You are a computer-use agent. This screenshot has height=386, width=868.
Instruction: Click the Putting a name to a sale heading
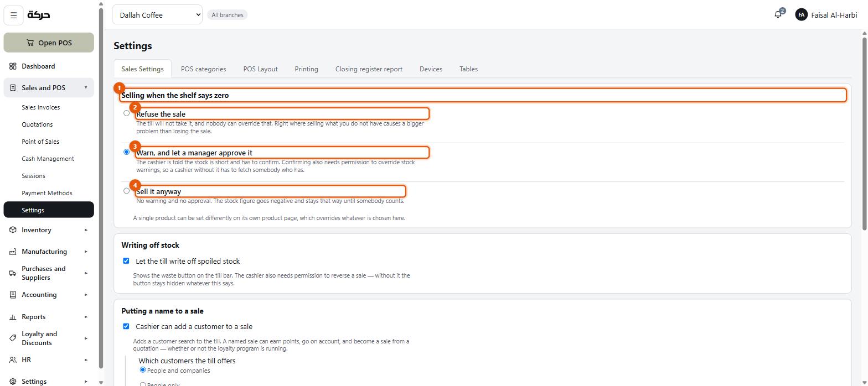pyautogui.click(x=162, y=311)
